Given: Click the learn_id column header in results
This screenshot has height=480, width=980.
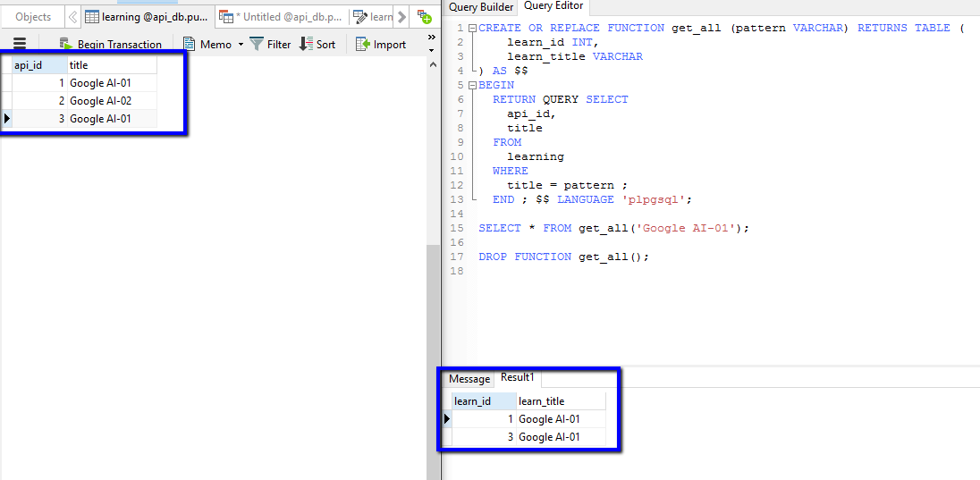Looking at the screenshot, I should pos(485,401).
